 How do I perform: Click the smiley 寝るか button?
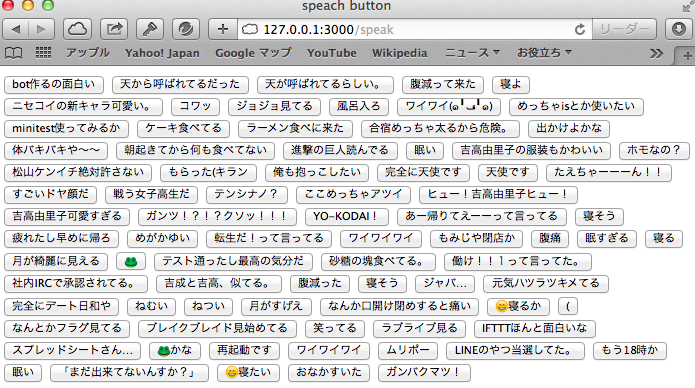point(518,306)
